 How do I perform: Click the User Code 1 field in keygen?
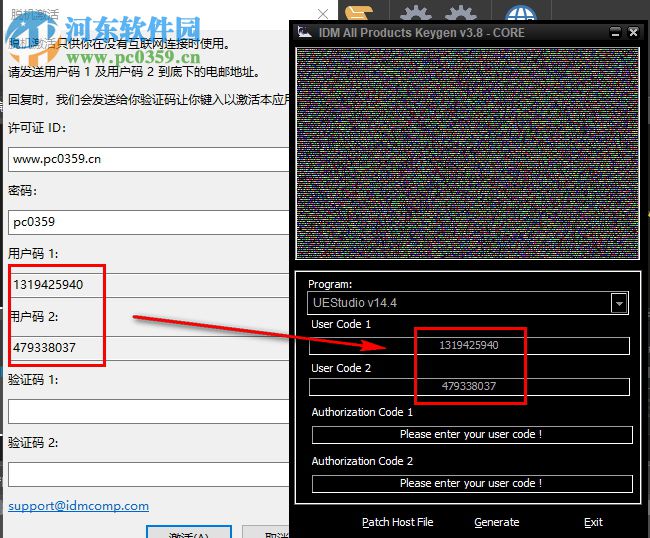(469, 345)
